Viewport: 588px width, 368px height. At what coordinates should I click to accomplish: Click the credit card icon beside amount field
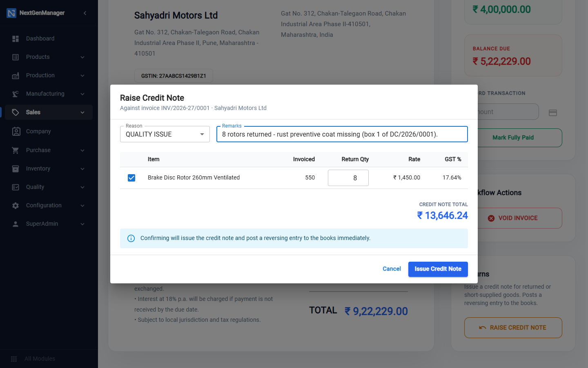click(x=553, y=112)
